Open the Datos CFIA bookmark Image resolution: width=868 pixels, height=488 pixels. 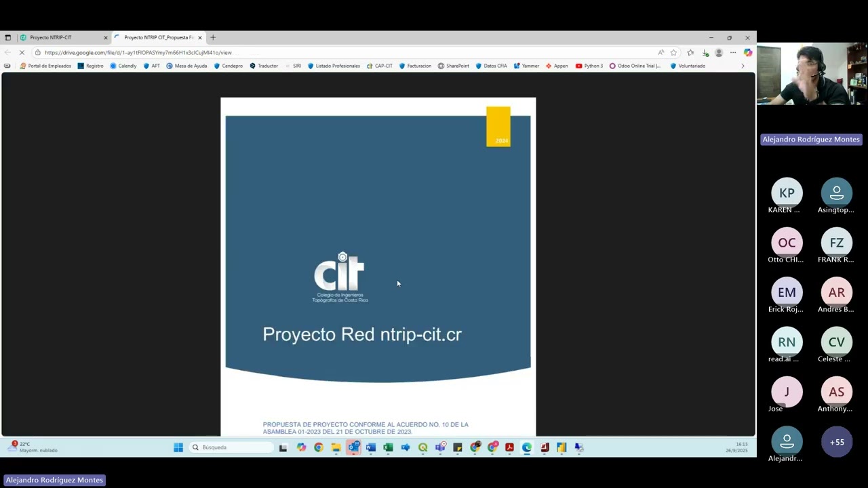(x=491, y=66)
